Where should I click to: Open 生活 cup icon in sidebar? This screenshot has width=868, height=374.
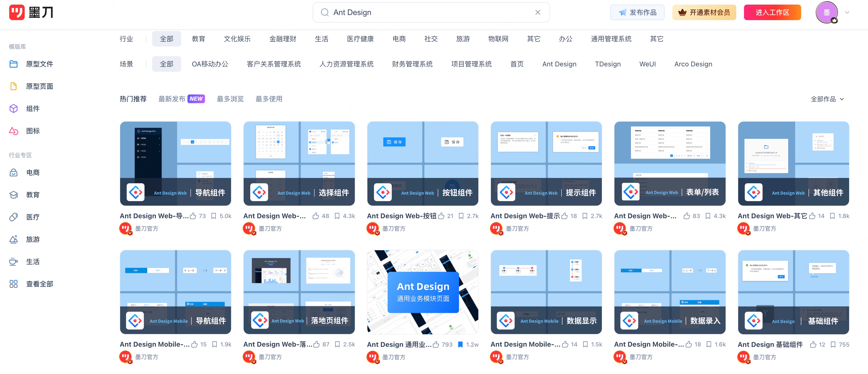[x=14, y=261]
